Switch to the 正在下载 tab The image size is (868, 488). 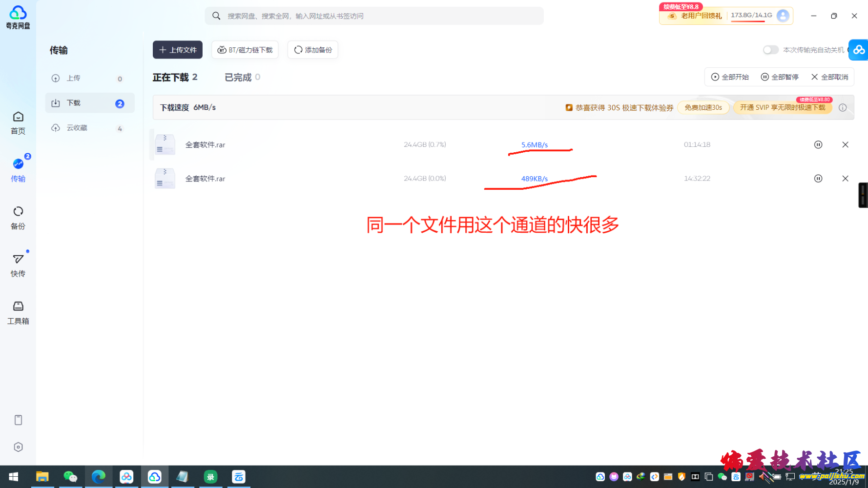(171, 77)
